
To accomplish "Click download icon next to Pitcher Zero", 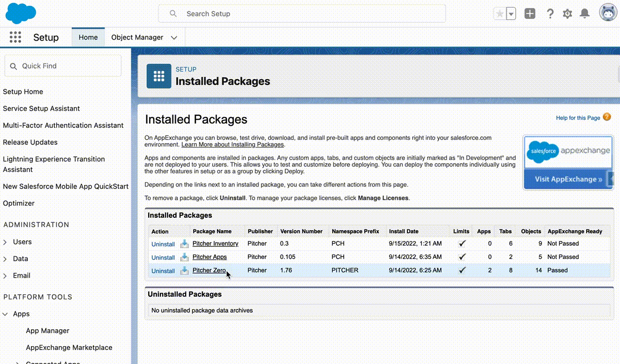I will pos(184,271).
